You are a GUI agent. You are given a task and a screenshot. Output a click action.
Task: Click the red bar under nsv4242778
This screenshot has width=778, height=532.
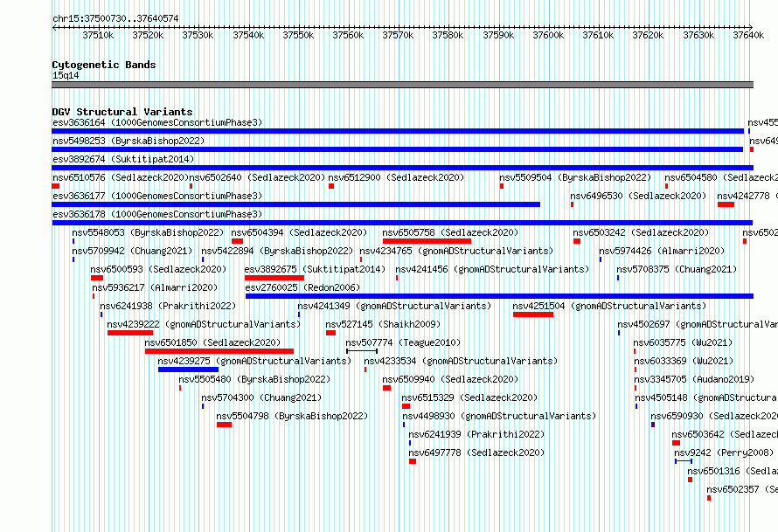726,204
